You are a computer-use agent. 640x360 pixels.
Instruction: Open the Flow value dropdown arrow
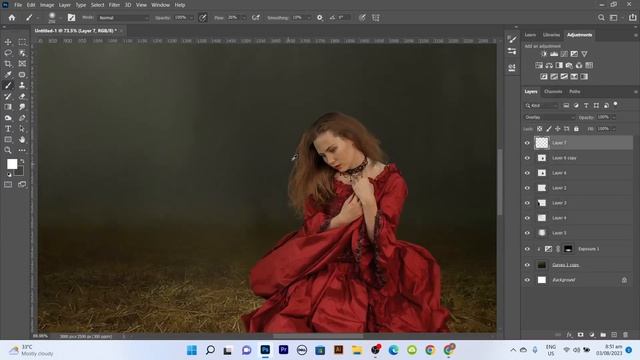[x=244, y=18]
